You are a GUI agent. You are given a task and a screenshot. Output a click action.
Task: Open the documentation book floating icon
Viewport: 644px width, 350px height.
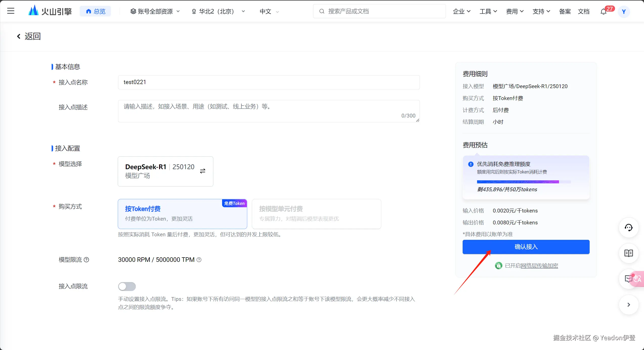[628, 253]
